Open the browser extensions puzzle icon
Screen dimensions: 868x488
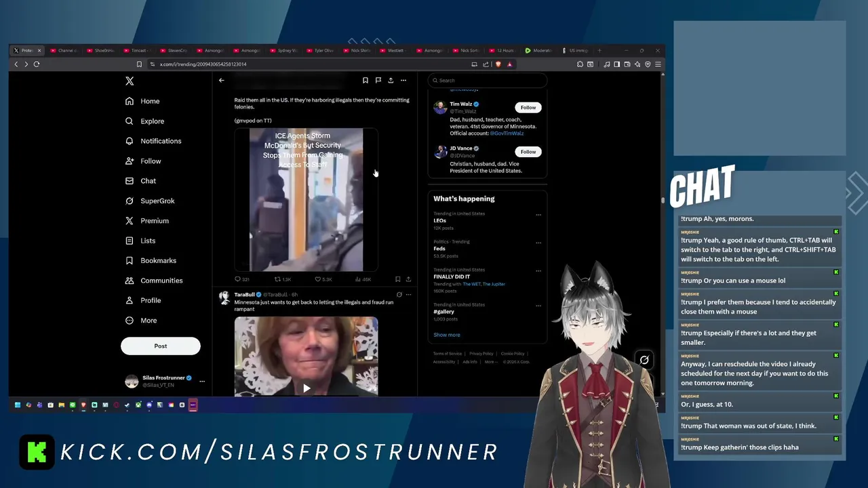click(580, 64)
